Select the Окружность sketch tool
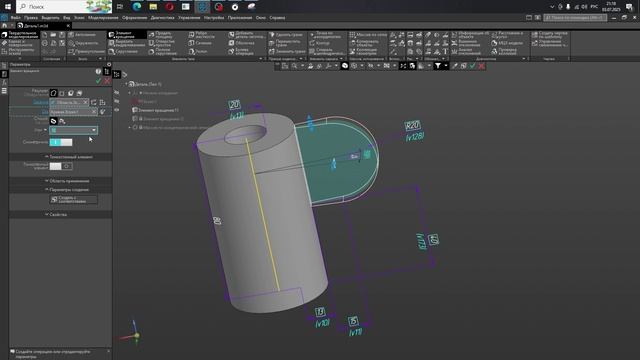The width and height of the screenshot is (640, 360). pyautogui.click(x=83, y=43)
